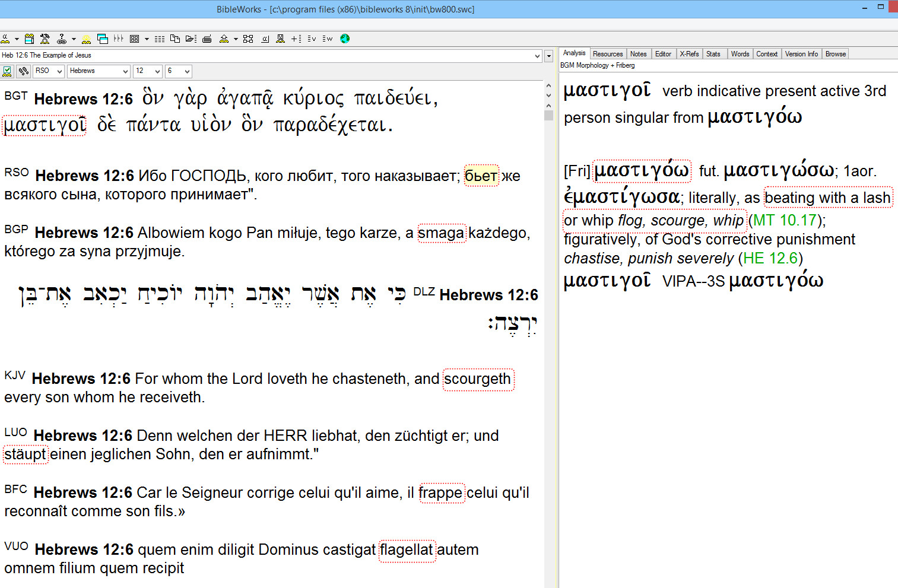Expand the command line history dropdown
This screenshot has width=898, height=588.
[x=537, y=56]
